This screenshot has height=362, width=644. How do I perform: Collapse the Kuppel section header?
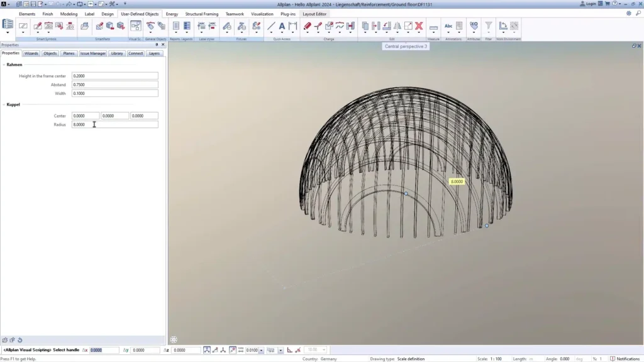(14, 104)
